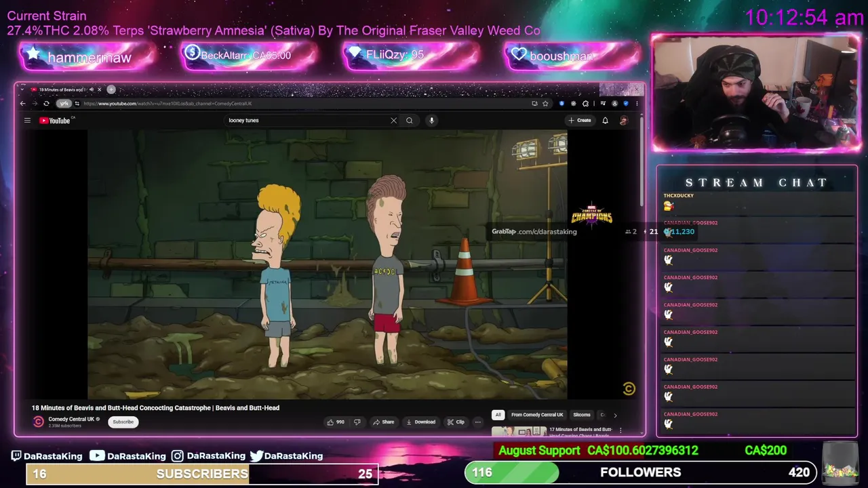Start voice search with the microphone icon
The width and height of the screenshot is (868, 488).
coord(431,121)
